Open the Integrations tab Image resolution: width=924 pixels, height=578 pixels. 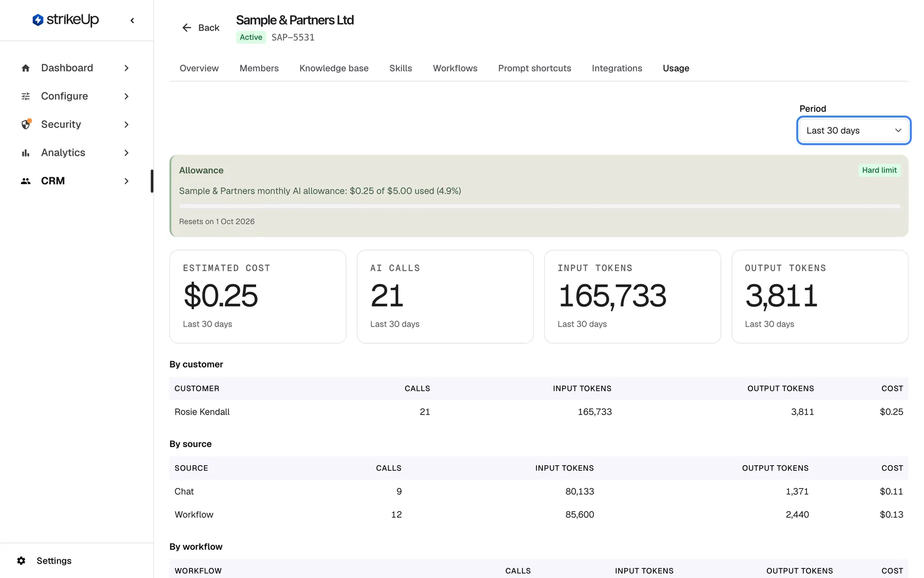617,68
